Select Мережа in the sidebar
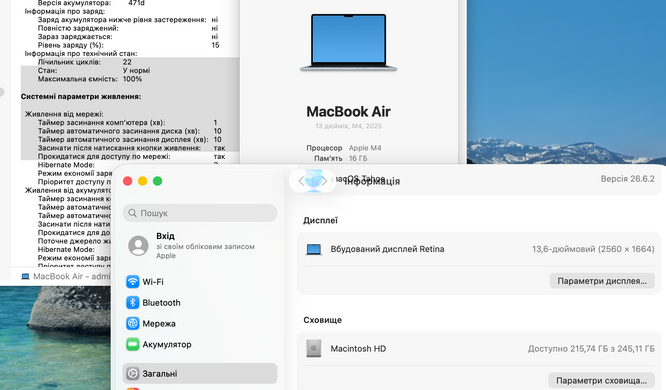This screenshot has width=666, height=390. (x=200, y=323)
